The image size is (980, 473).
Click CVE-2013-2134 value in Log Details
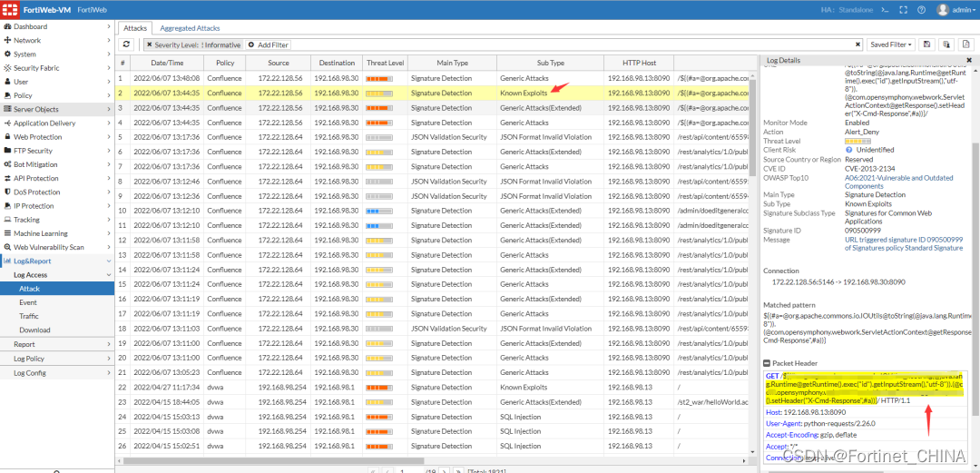tap(868, 168)
